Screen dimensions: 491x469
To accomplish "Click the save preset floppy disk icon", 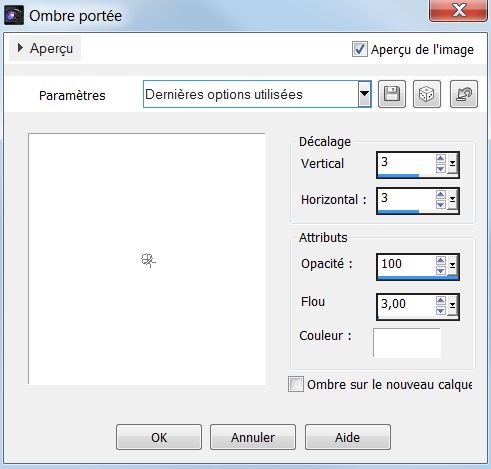I will 392,94.
